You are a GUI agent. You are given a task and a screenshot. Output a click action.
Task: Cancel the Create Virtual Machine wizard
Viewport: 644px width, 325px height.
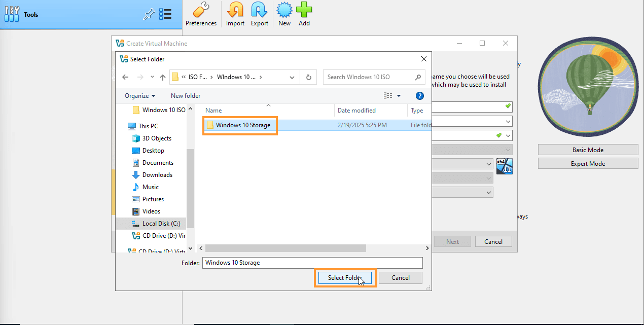493,242
